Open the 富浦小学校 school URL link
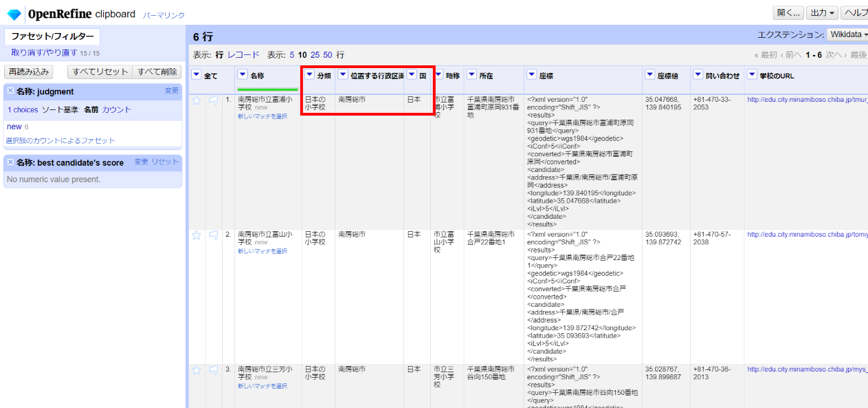Image resolution: width=868 pixels, height=408 pixels. [x=808, y=100]
